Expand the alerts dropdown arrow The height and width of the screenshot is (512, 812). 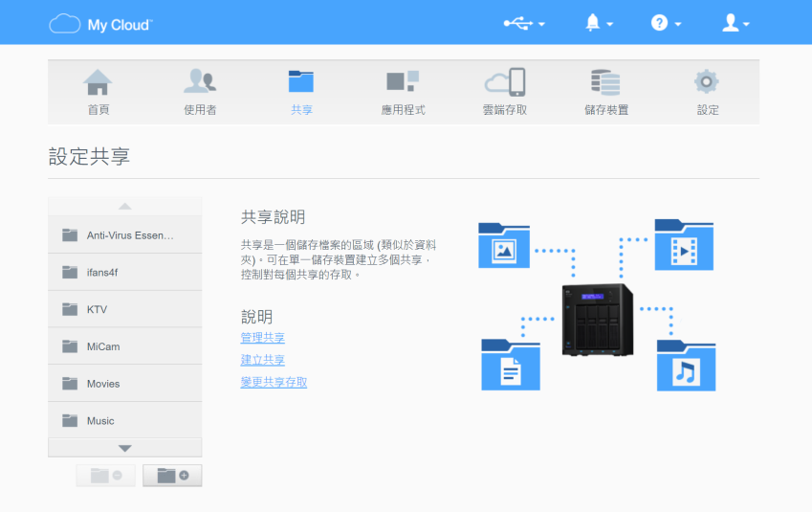609,24
